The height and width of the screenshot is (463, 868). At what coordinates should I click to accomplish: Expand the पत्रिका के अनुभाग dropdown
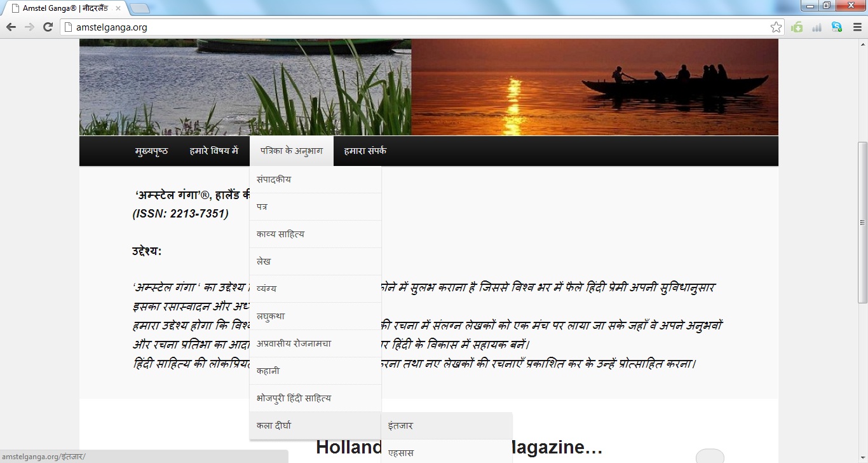291,151
